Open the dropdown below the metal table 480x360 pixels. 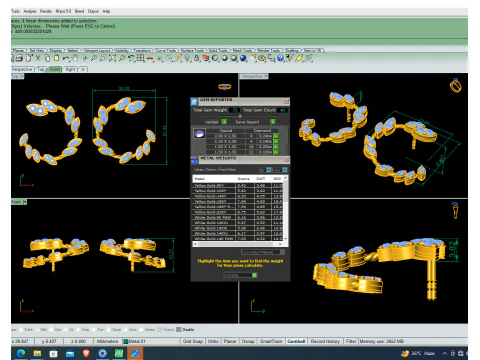click(263, 252)
